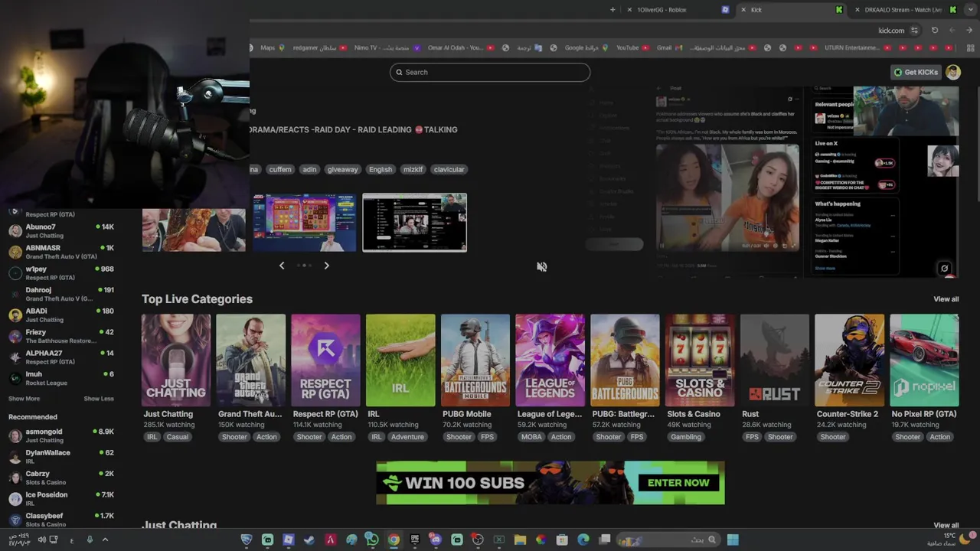
Task: Click the Adventure tag under IRL
Action: [407, 437]
